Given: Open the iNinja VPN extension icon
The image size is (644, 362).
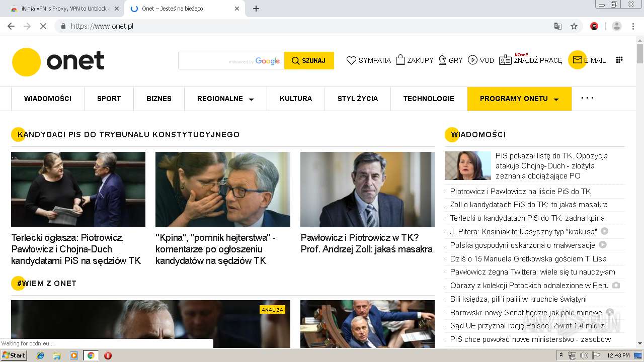Looking at the screenshot, I should pyautogui.click(x=594, y=26).
